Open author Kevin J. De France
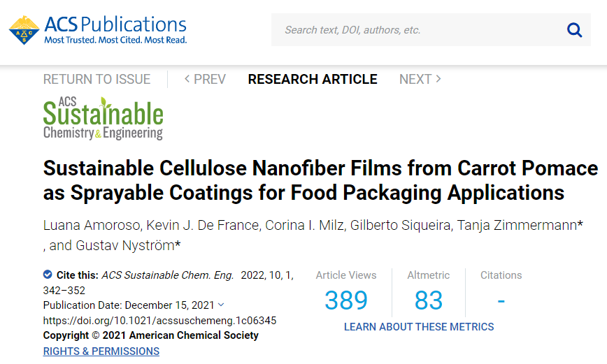607x364 pixels. (188, 226)
